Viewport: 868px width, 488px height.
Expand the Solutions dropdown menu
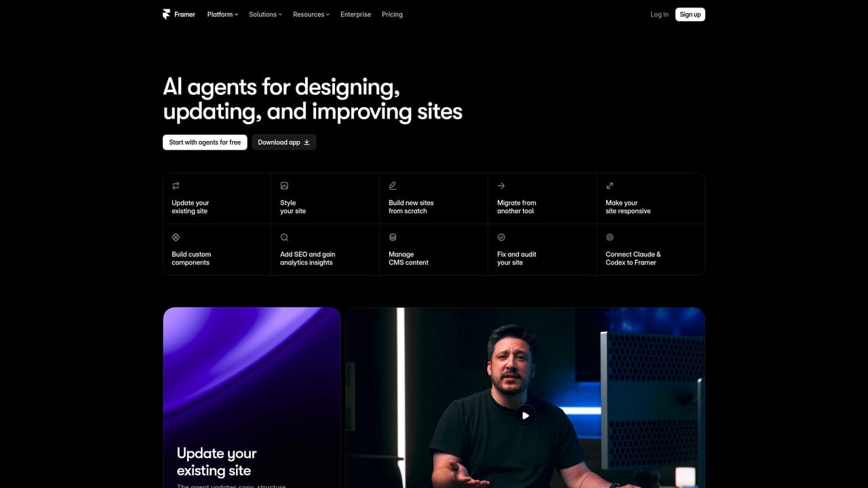(265, 14)
